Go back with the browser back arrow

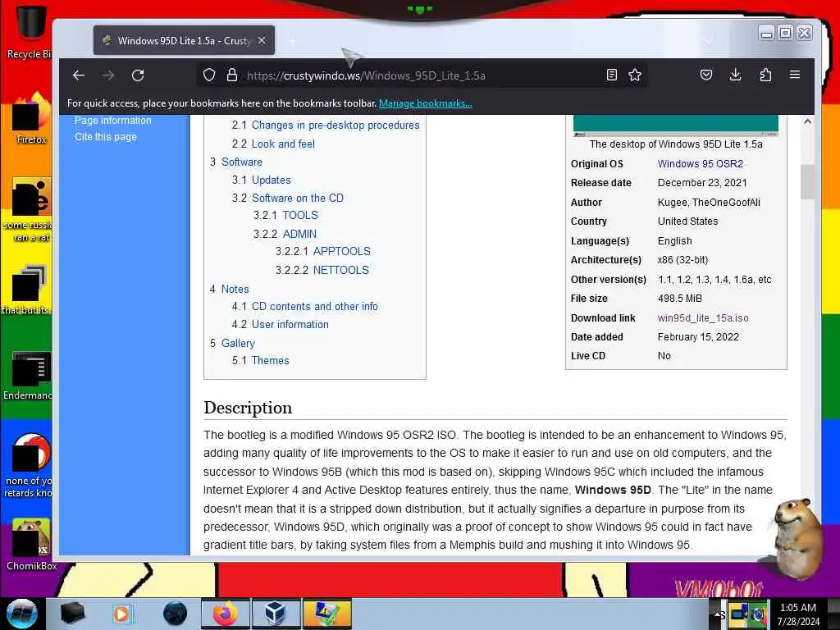[79, 75]
